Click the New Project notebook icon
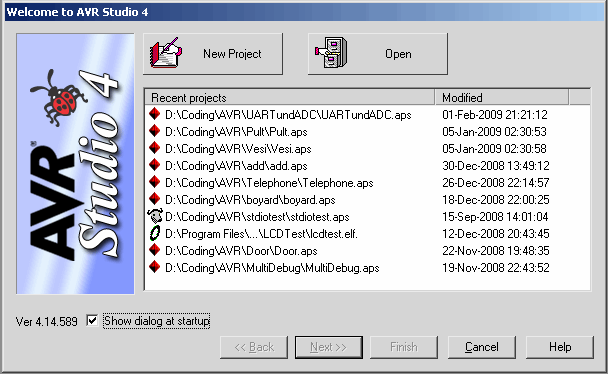Viewport: 608px width, 374px height. [x=166, y=53]
